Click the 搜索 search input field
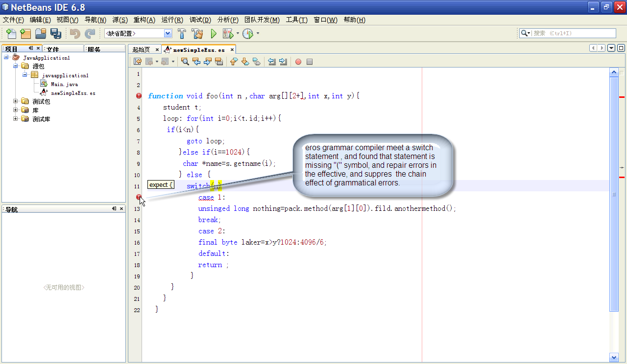The width and height of the screenshot is (627, 364). pyautogui.click(x=573, y=33)
